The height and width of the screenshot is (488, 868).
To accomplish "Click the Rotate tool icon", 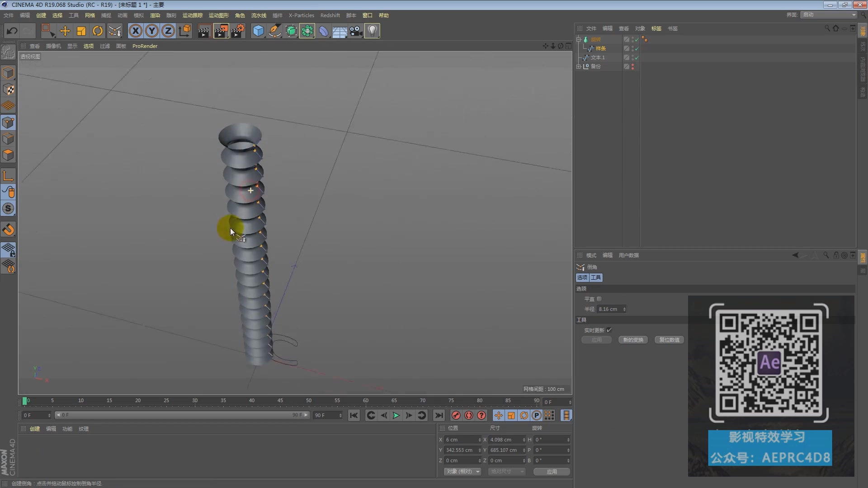I will click(97, 31).
